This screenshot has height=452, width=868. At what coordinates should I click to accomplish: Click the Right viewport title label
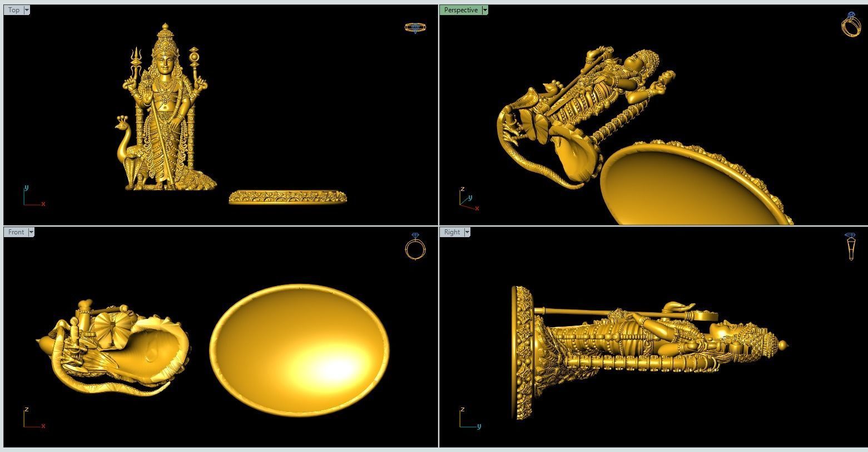452,232
